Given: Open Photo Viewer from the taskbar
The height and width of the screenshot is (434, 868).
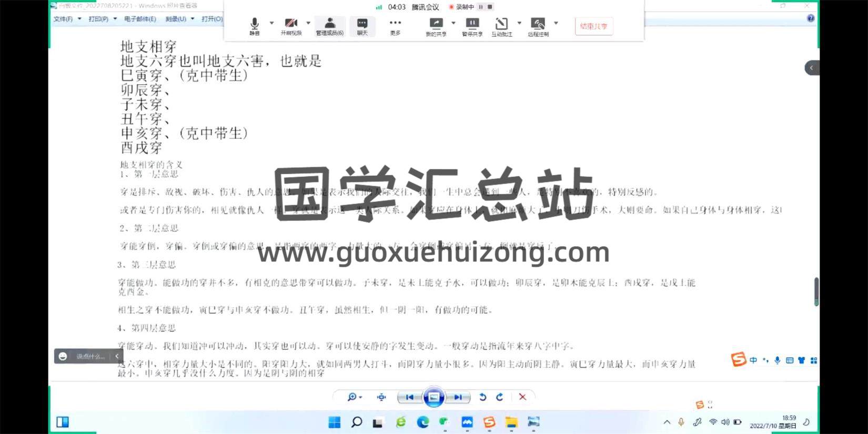Looking at the screenshot, I should point(533,422).
